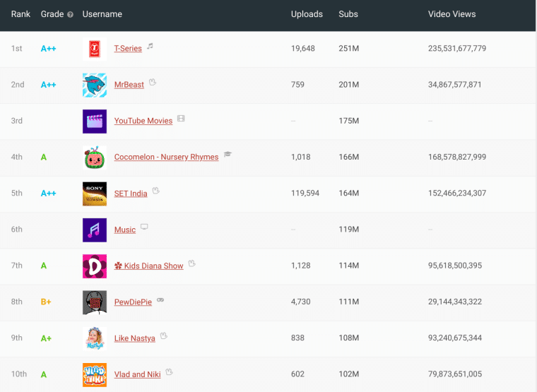537x392 pixels.
Task: Sort by the Uploads column header
Action: 307,14
